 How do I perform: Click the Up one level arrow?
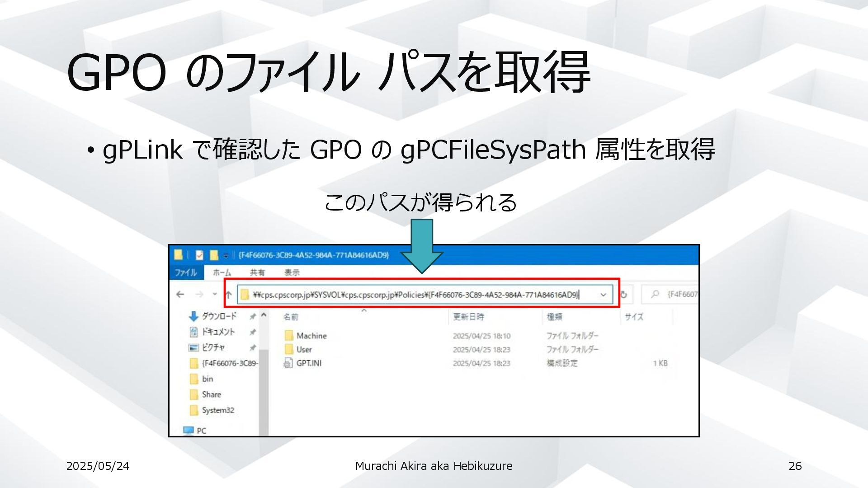(228, 295)
